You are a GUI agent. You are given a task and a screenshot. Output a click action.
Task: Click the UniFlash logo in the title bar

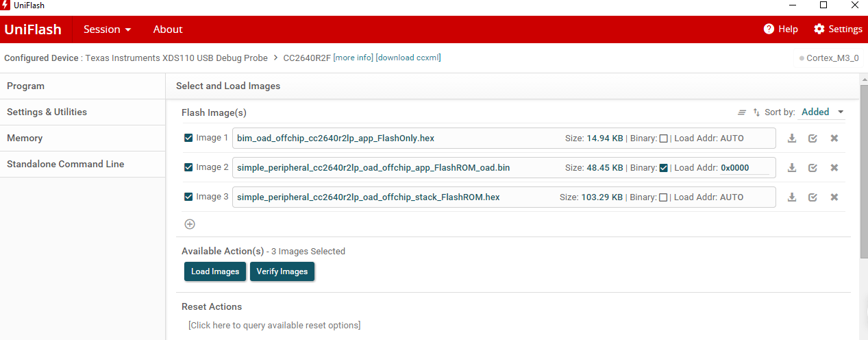tap(5, 5)
